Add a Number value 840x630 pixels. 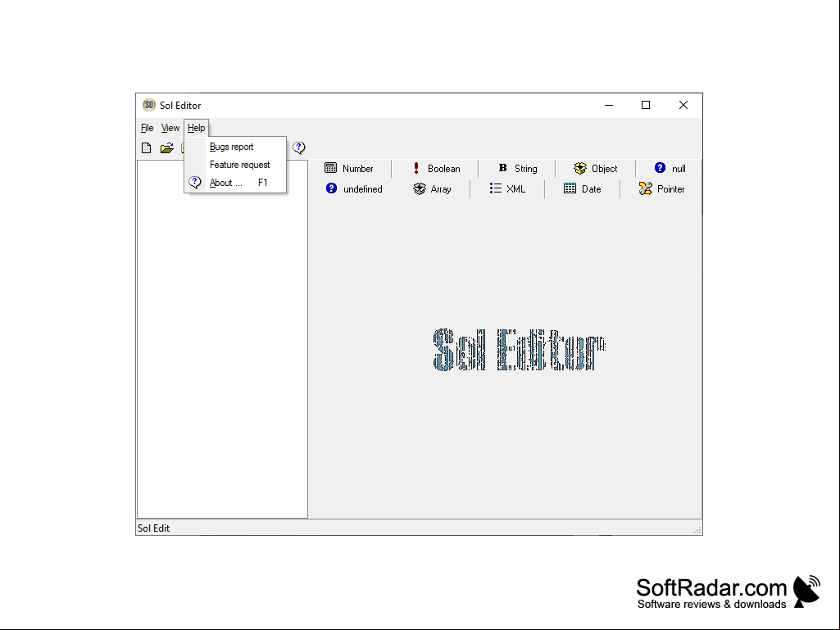point(349,168)
